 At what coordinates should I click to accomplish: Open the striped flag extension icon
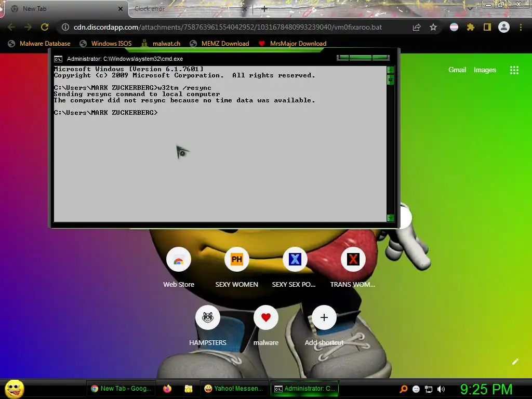coord(454,27)
